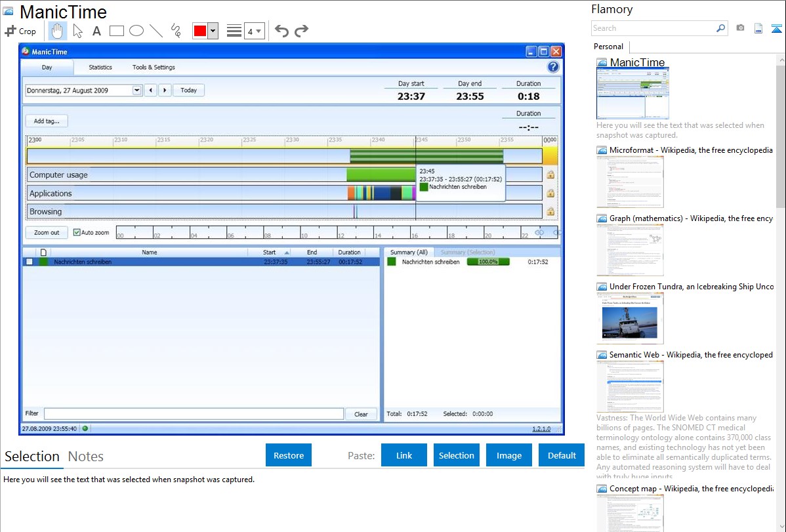The image size is (786, 532).
Task: Open the Microformat Wikipedia snapshot thumbnail
Action: (x=630, y=182)
